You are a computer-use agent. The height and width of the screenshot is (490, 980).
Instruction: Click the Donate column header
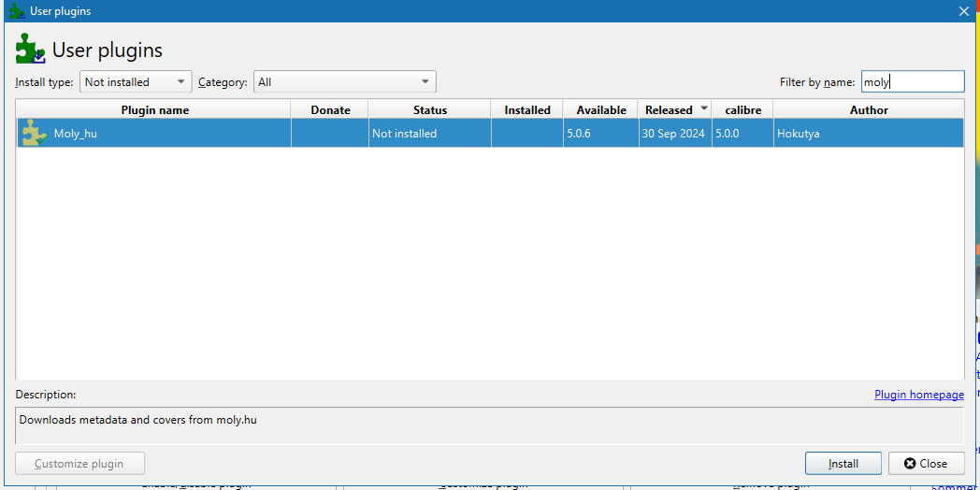tap(330, 110)
